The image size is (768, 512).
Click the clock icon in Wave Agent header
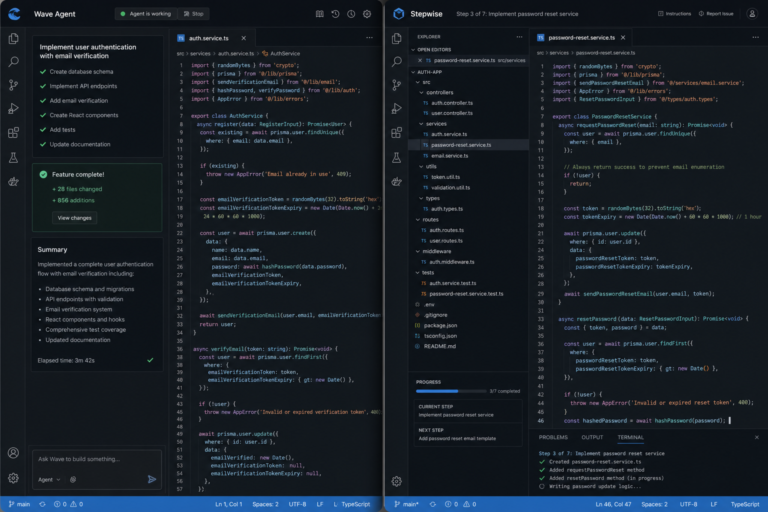(351, 14)
